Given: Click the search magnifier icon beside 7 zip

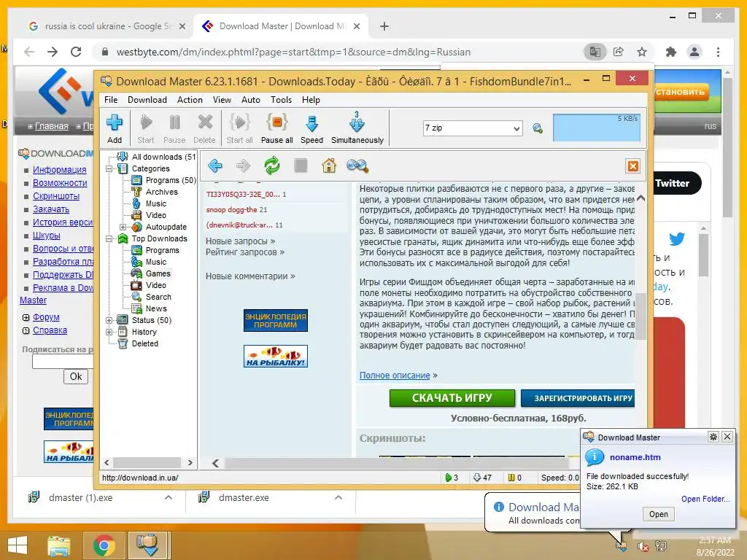Looking at the screenshot, I should point(538,128).
